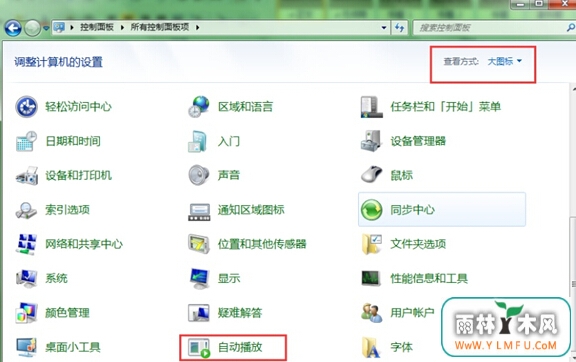Open the 系统 computer icon

click(26, 278)
